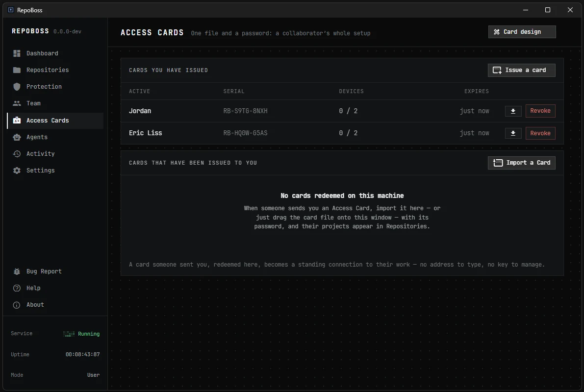Select the Protection shield icon

(x=17, y=87)
